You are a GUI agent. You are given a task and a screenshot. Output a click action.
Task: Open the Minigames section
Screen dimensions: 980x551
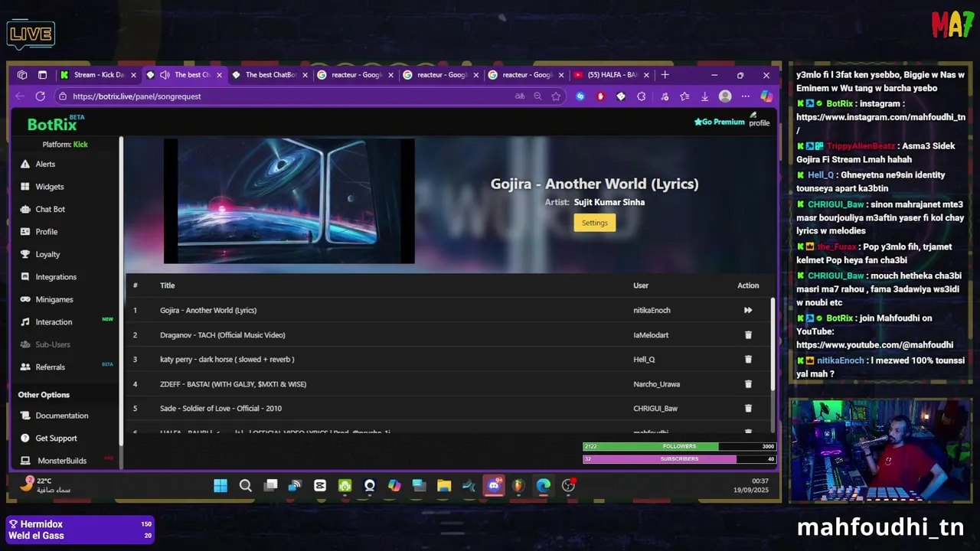54,299
